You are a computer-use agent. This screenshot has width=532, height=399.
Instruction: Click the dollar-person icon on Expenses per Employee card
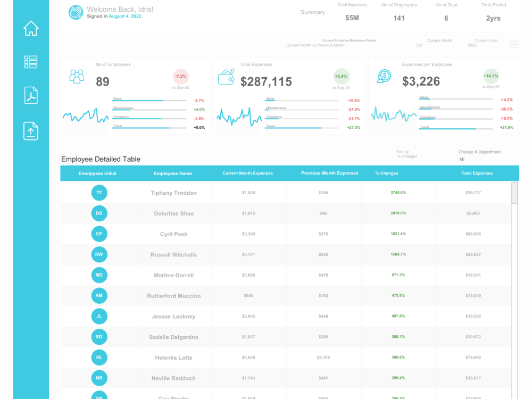click(385, 77)
